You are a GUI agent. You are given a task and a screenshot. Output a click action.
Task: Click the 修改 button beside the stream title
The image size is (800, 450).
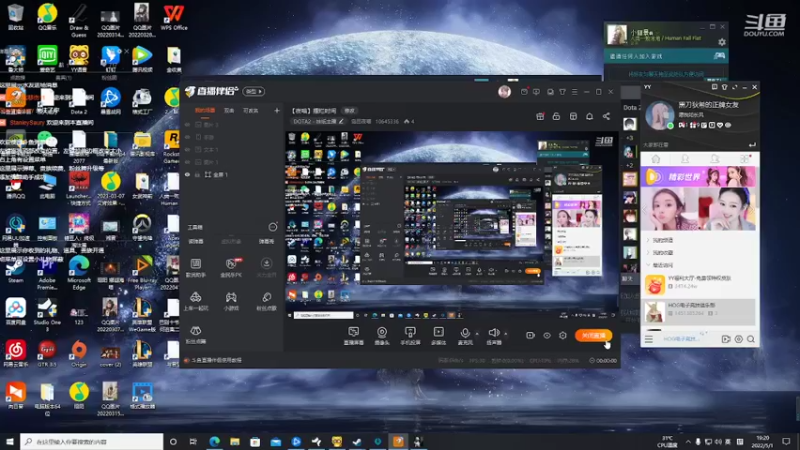point(349,111)
